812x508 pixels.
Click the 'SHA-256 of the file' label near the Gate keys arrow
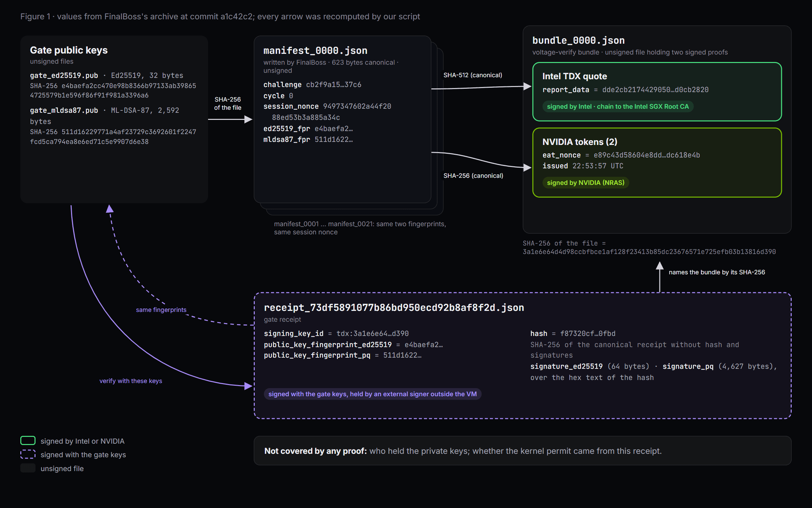tap(227, 103)
